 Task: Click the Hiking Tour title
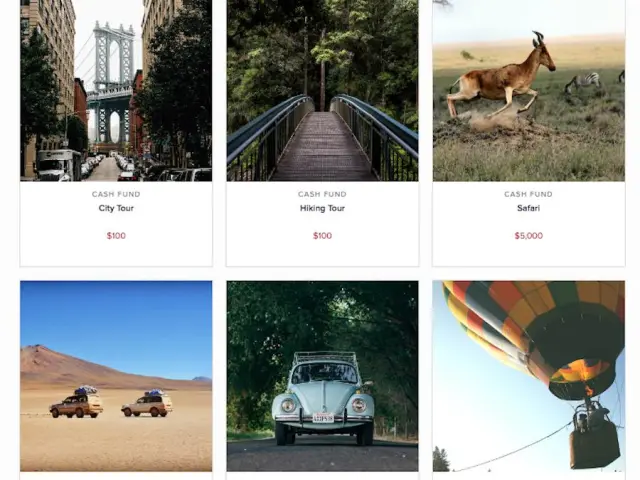point(322,208)
